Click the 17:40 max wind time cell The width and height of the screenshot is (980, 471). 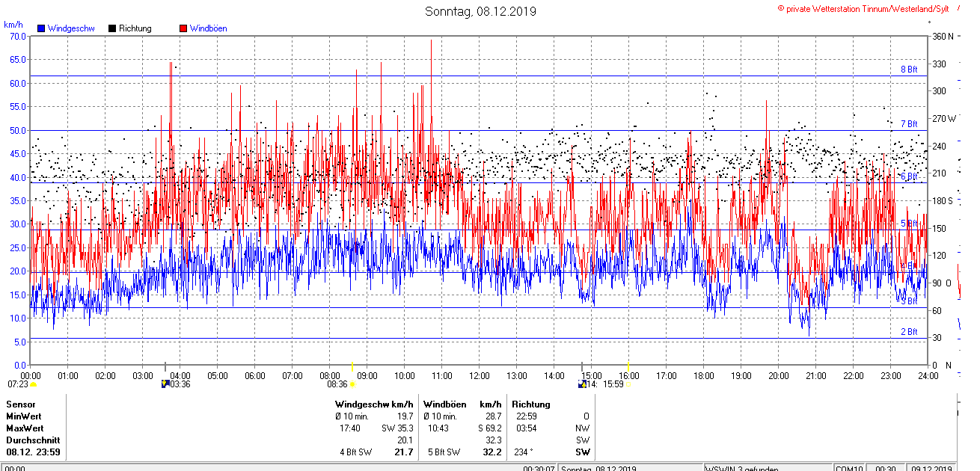tap(350, 428)
